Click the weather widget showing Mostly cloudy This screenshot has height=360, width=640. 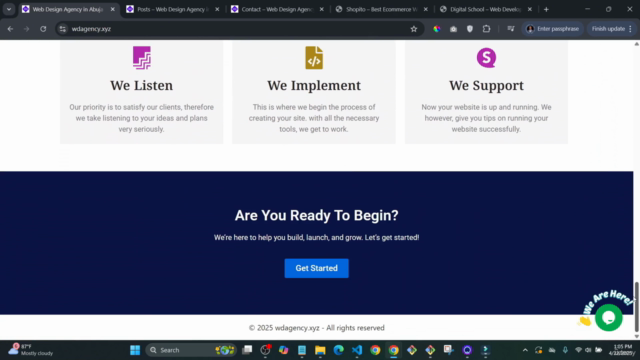pos(31,350)
